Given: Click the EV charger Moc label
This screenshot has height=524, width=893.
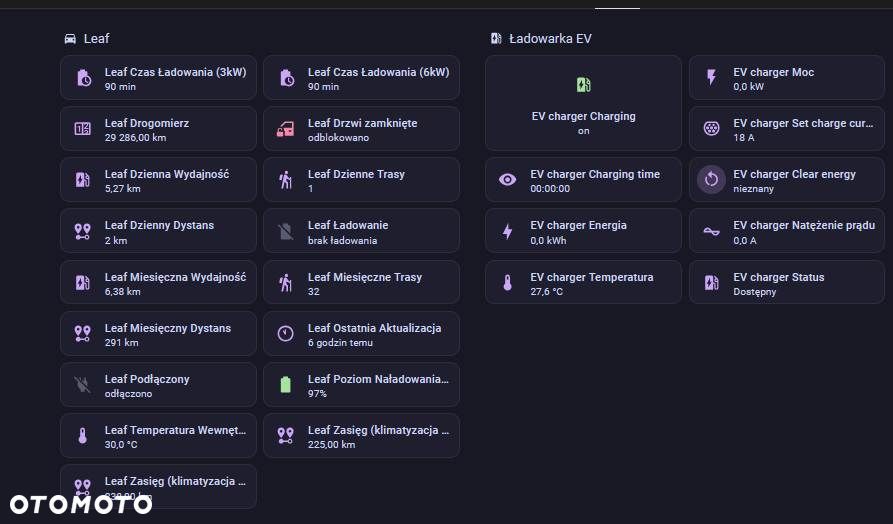Looking at the screenshot, I should 773,72.
